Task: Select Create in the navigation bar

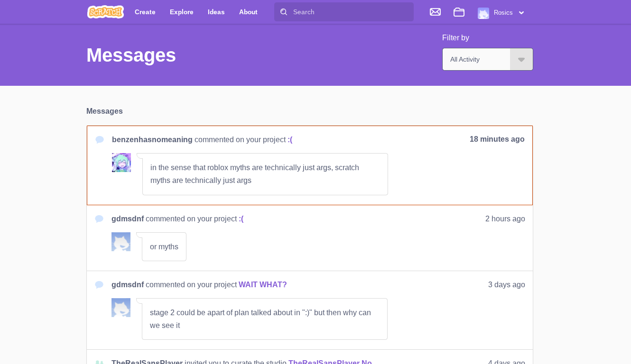Action: click(145, 12)
